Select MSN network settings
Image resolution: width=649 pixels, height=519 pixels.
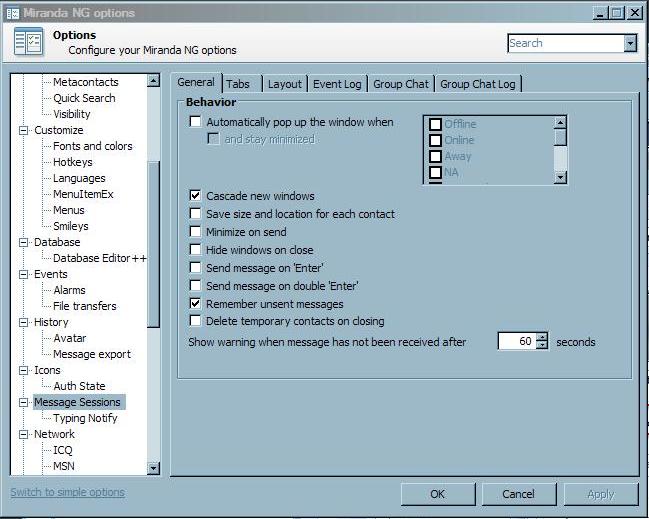coord(64,466)
